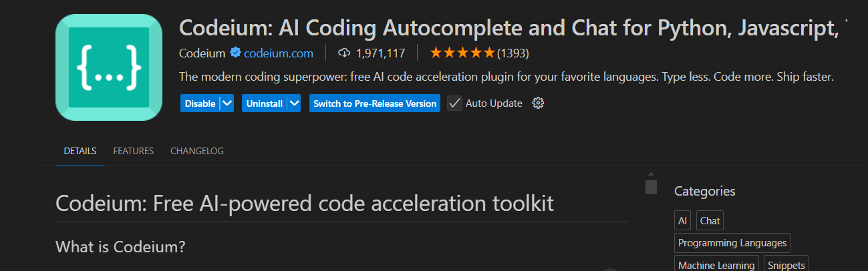Viewport: 868px width, 271px height.
Task: Click the install count download icon
Action: (x=345, y=52)
